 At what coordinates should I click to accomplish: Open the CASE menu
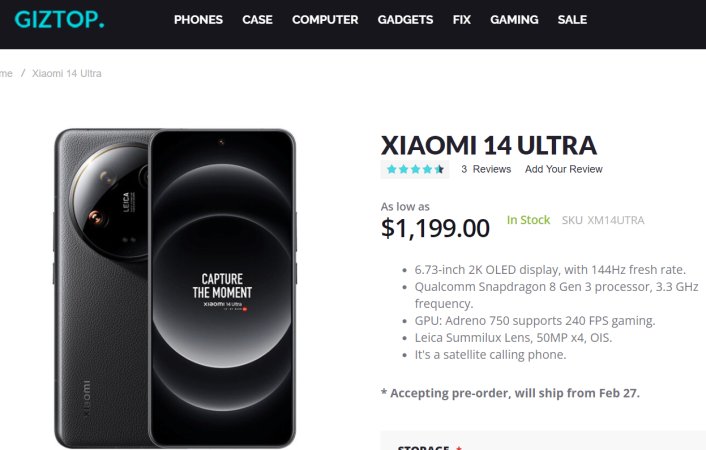click(257, 20)
